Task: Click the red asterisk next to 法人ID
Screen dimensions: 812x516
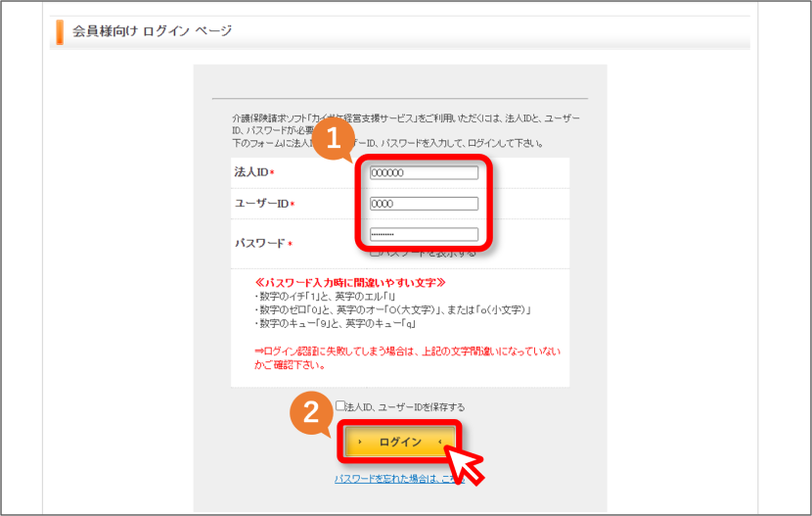Action: [272, 172]
